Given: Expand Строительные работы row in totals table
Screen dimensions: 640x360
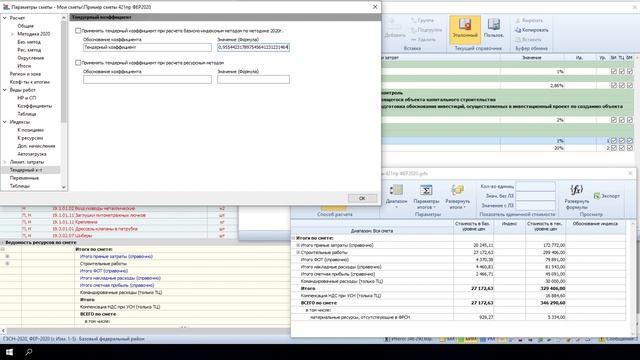Looking at the screenshot, I should click(298, 253).
